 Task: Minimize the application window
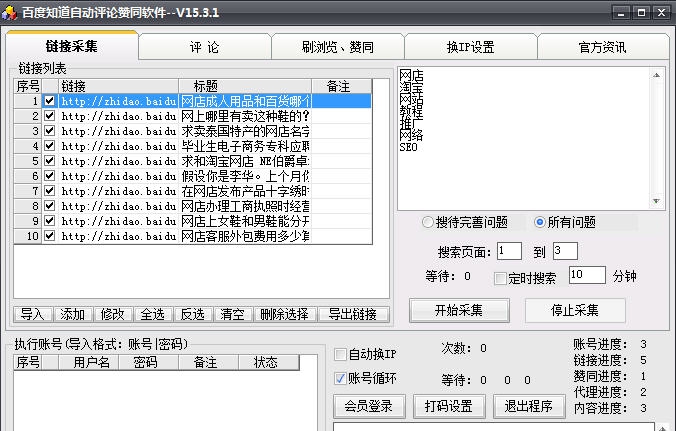621,13
